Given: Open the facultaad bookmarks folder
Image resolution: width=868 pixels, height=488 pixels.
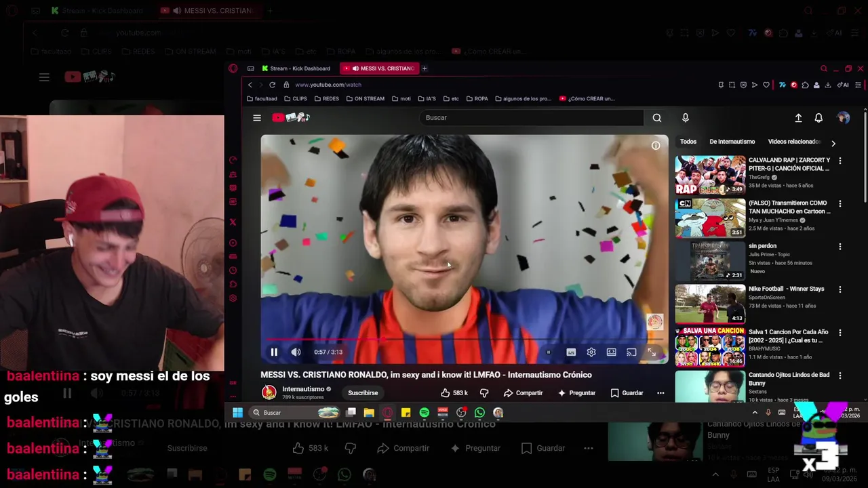Looking at the screenshot, I should pos(262,99).
